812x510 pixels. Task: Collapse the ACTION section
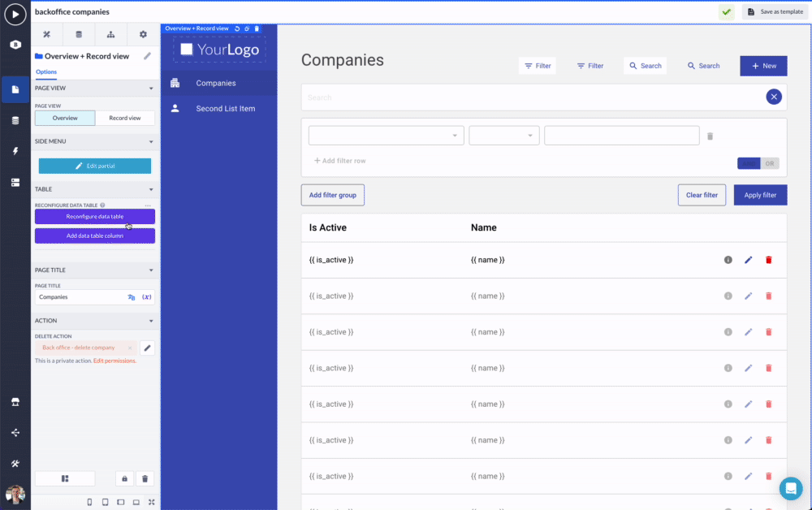[151, 320]
